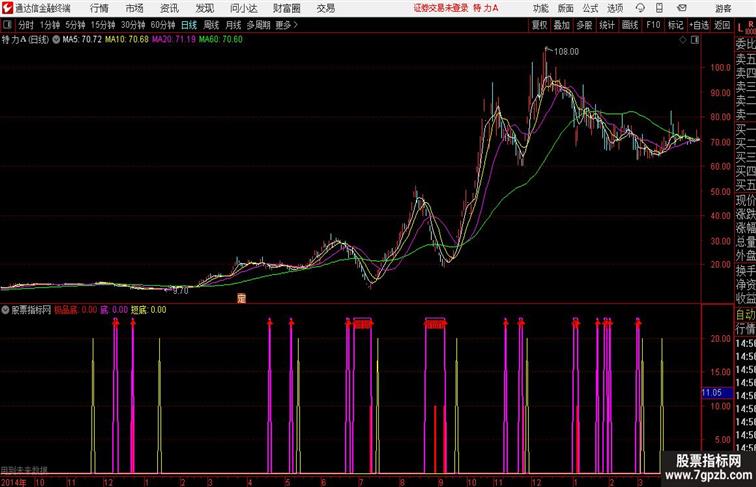This screenshot has height=487, width=756.
Task: Click the 叠加 overlay button
Action: (x=561, y=25)
